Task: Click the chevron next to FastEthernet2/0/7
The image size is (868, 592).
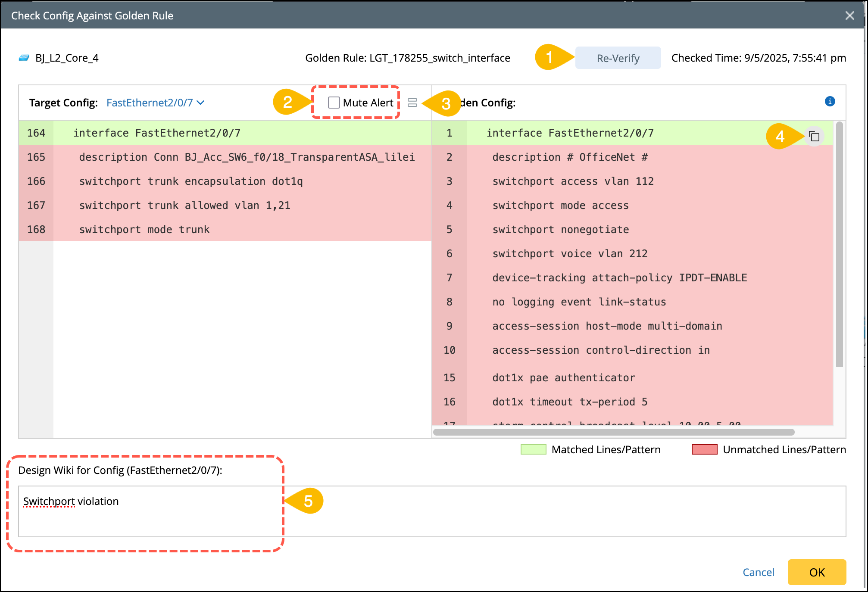Action: coord(200,103)
